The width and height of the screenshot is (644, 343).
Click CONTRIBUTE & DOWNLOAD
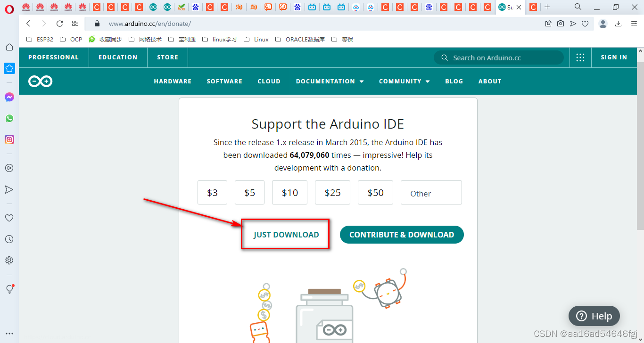click(x=402, y=234)
